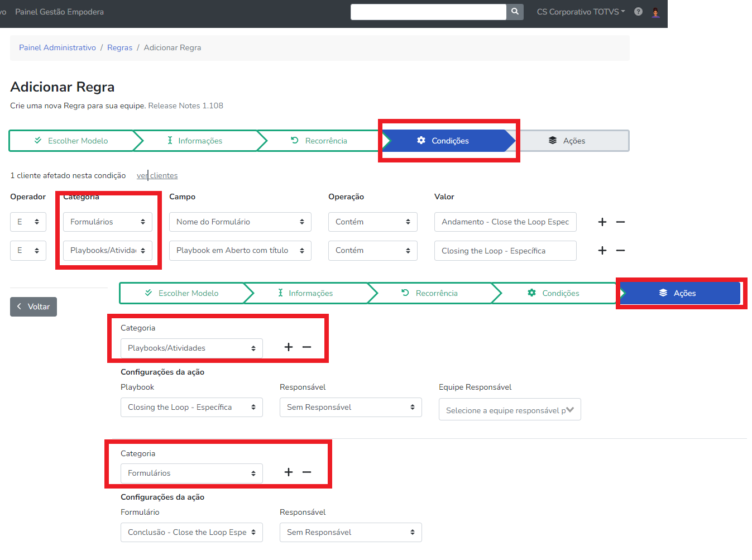Viewport: 752px width, 560px height.
Task: Add condition row after Formulários row
Action: click(x=602, y=222)
